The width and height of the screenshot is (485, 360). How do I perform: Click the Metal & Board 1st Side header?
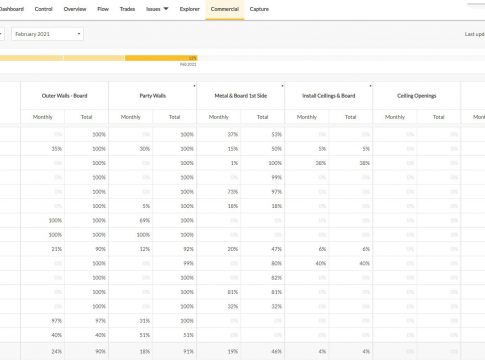(241, 96)
